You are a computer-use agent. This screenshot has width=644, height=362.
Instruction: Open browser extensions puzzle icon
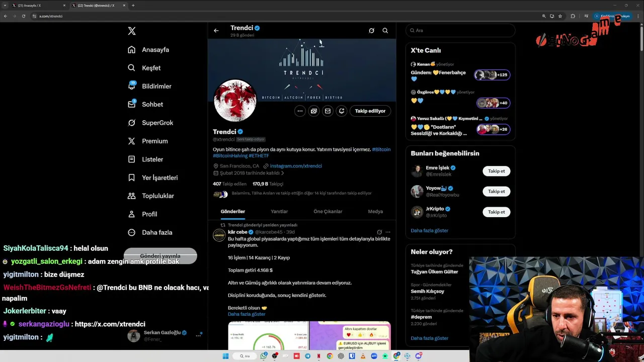573,16
